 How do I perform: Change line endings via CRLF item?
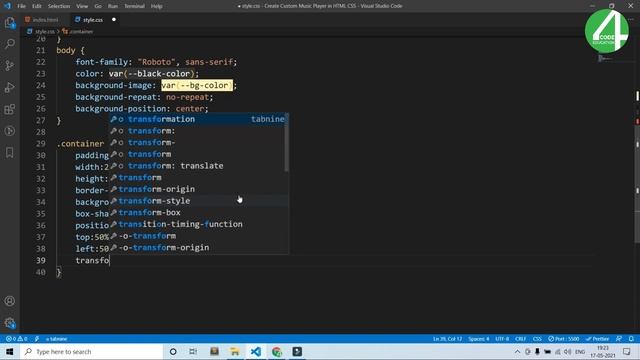click(520, 339)
